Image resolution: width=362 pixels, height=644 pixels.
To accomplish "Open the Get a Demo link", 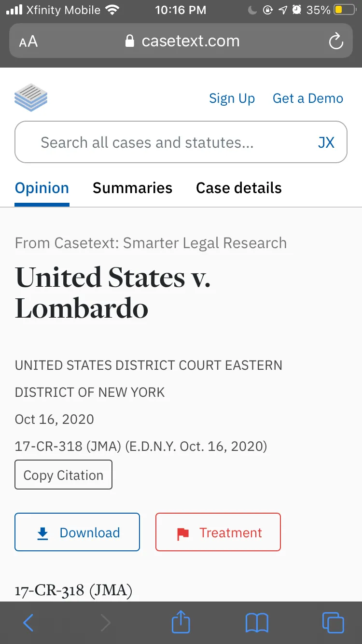I will click(x=308, y=98).
